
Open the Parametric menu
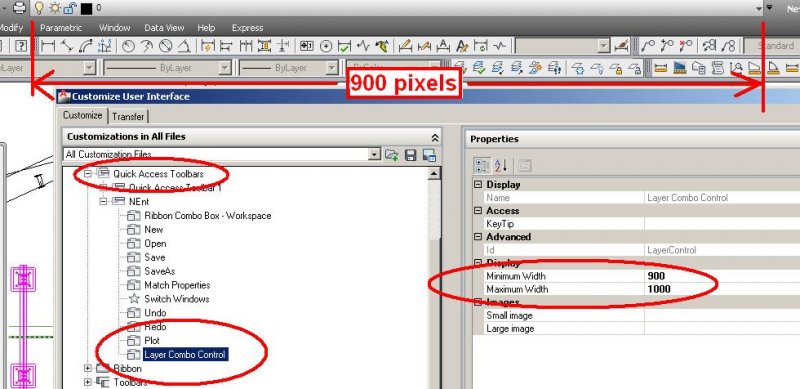click(61, 28)
